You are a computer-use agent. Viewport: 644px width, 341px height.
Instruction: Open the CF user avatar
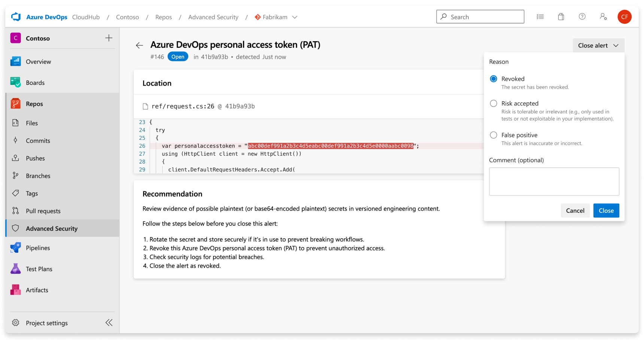624,17
